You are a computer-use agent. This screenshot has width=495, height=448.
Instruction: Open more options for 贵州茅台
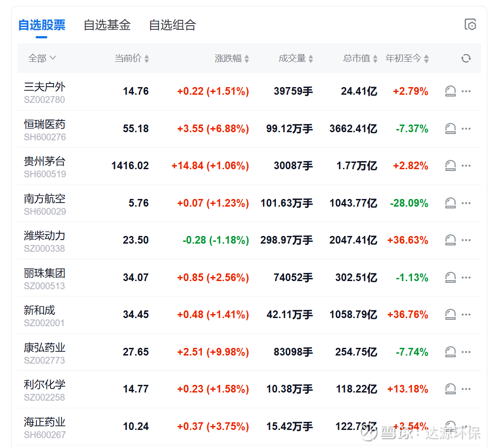pyautogui.click(x=466, y=166)
